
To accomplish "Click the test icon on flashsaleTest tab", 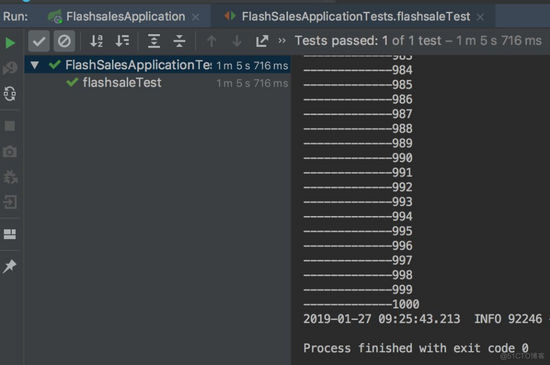I will [230, 16].
